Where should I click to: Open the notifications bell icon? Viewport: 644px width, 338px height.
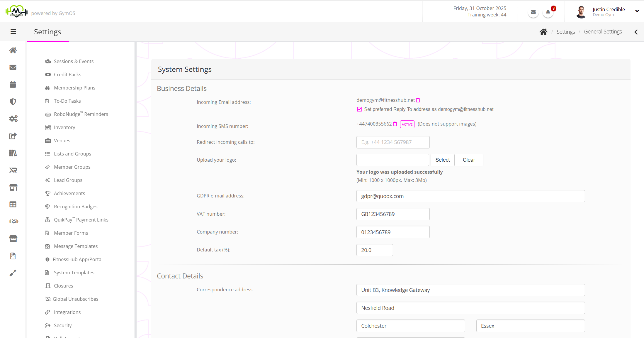click(548, 12)
